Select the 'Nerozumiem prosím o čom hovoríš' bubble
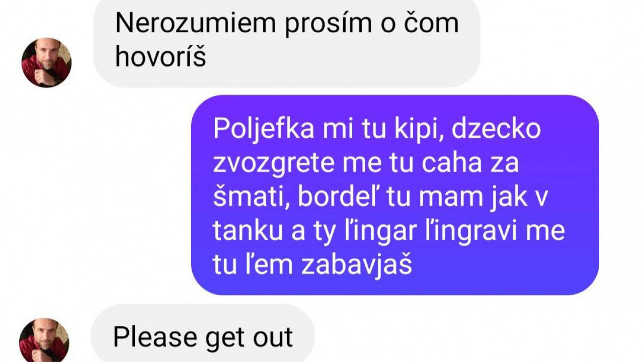 (287, 43)
